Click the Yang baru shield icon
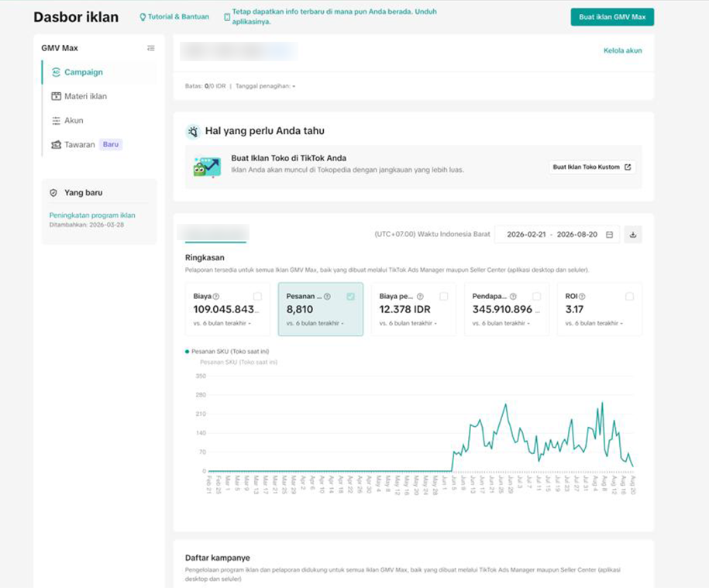 click(53, 193)
